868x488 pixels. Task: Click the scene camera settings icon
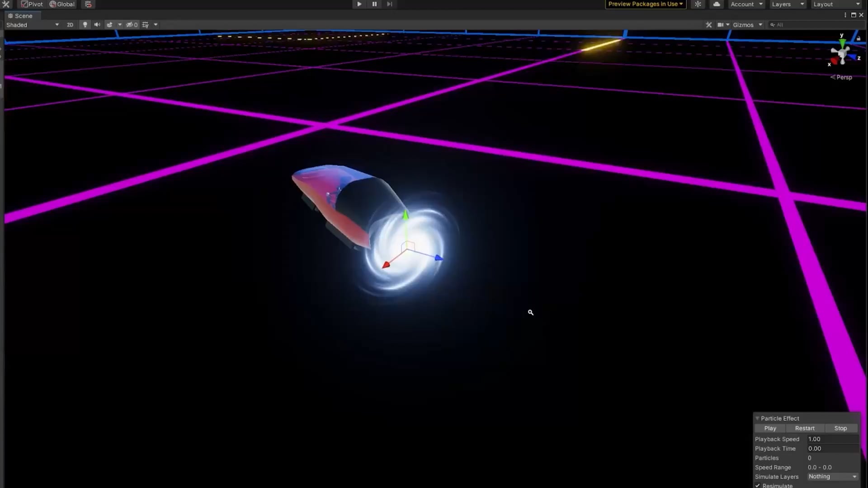click(x=721, y=25)
